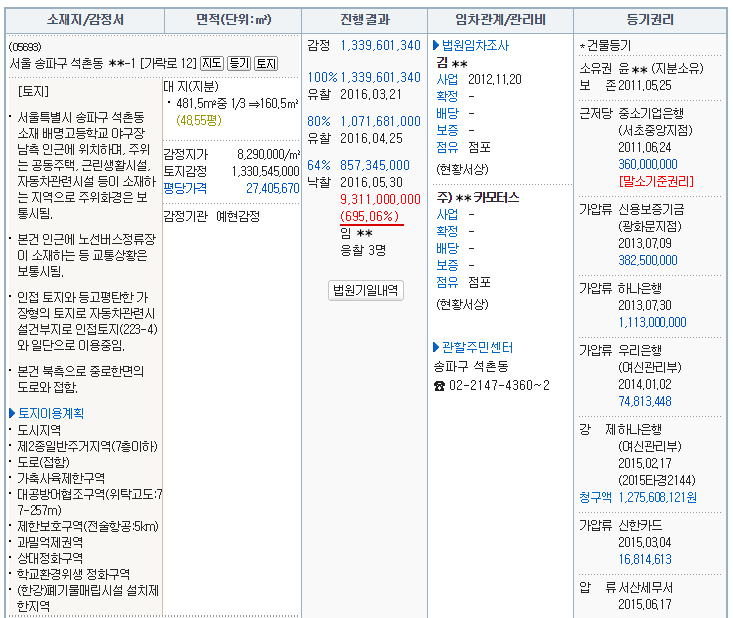The height and width of the screenshot is (618, 733).
Task: Click the [토지] section label
Action: pos(33,91)
